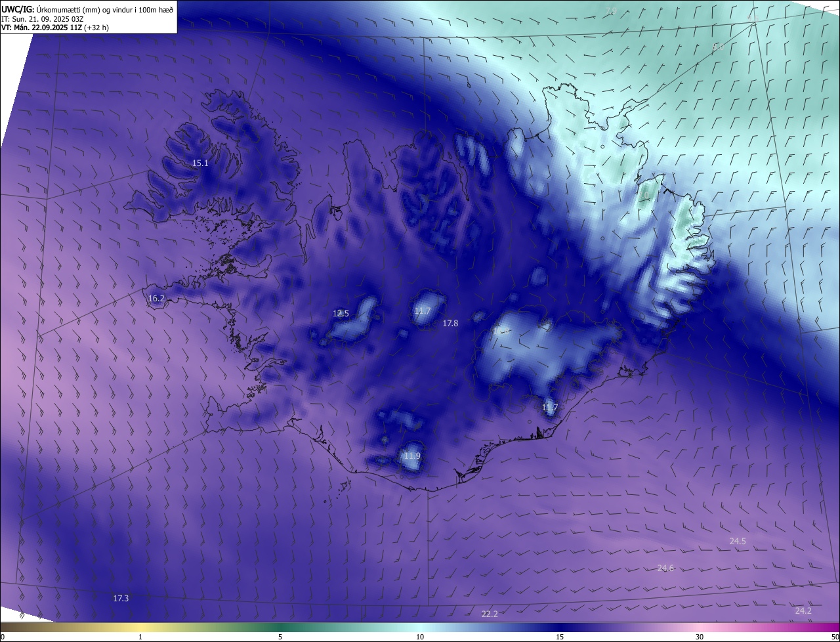Click the 0 tick label on the color scale
Screen dimensions: 840x642
(3, 637)
